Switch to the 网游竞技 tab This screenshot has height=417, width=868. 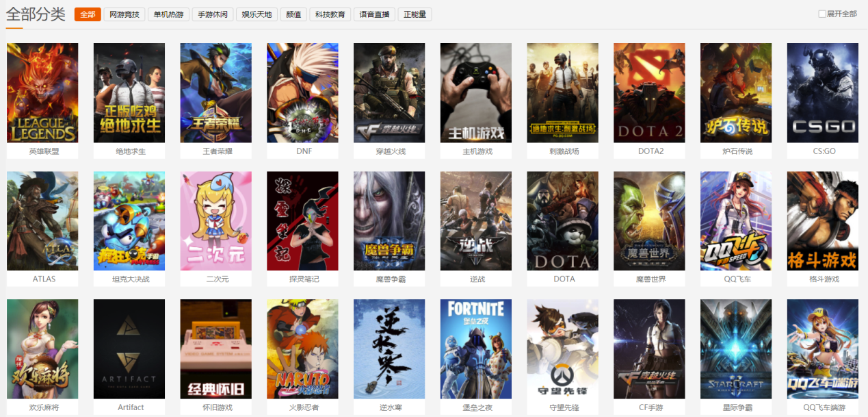coord(124,14)
